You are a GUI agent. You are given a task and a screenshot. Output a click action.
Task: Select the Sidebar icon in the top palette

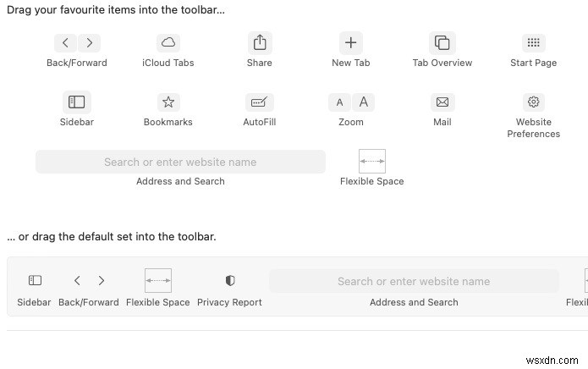(x=77, y=102)
